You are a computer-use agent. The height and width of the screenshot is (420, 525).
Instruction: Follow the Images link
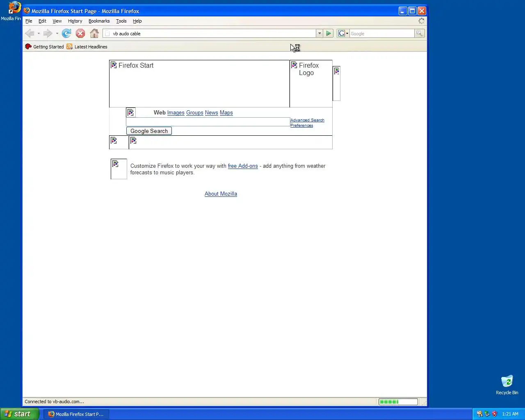pyautogui.click(x=176, y=113)
